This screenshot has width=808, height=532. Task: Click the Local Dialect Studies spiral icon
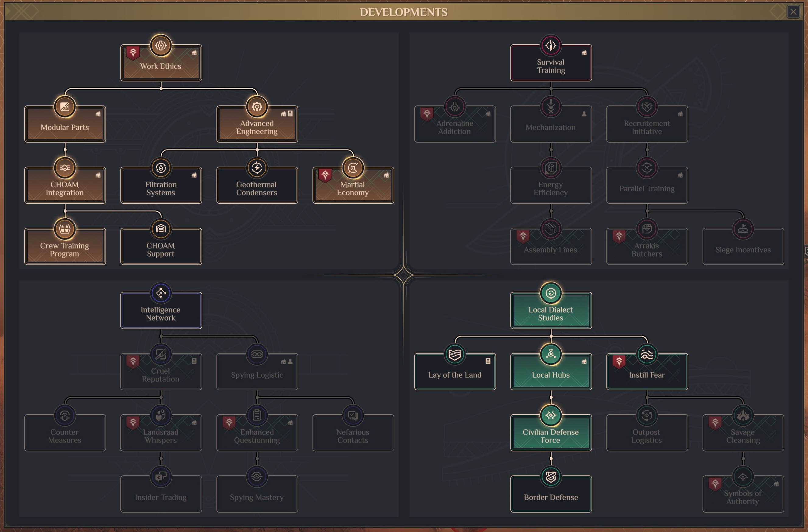coord(551,293)
